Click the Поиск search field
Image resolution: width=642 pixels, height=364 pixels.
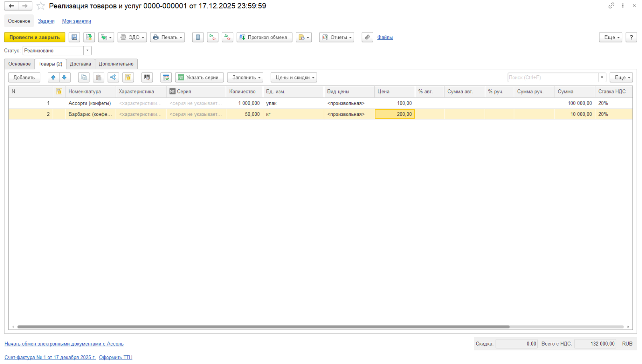tap(553, 77)
